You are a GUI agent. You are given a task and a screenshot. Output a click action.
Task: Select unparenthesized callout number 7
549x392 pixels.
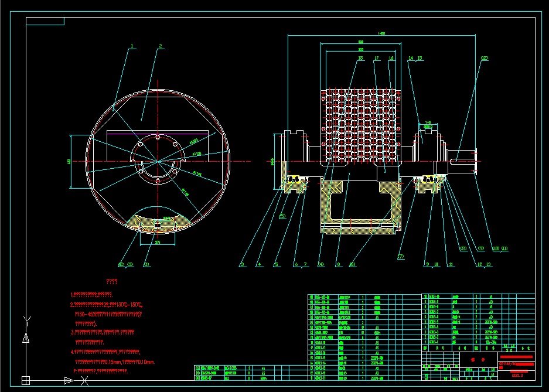[x=305, y=265]
